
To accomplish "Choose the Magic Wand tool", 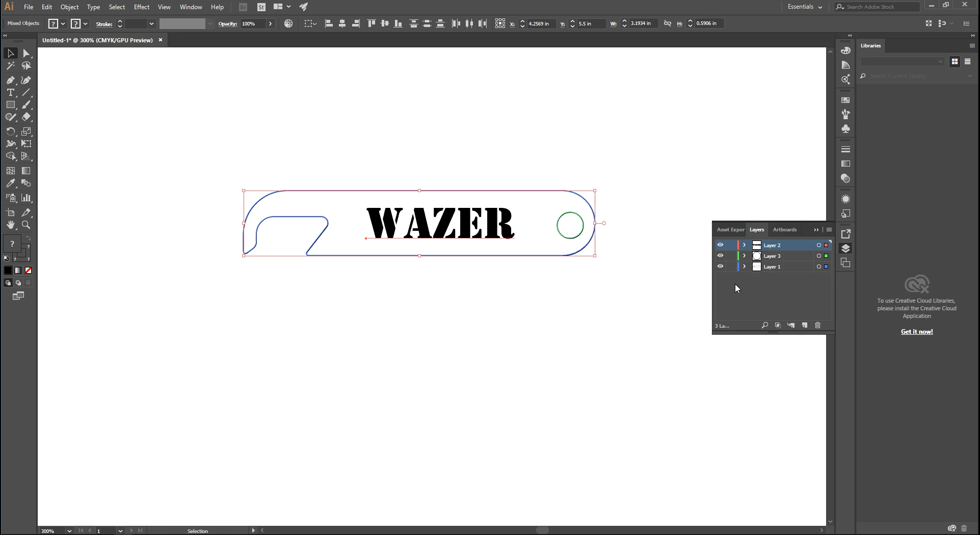I will tap(11, 66).
